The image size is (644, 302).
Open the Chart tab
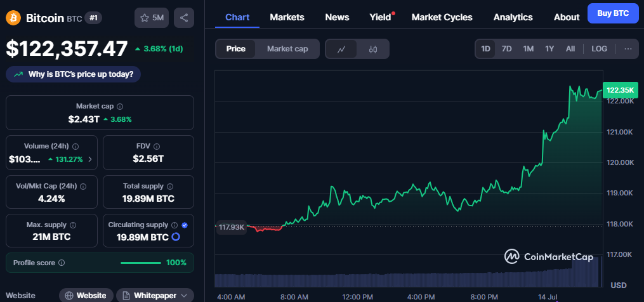pyautogui.click(x=237, y=17)
